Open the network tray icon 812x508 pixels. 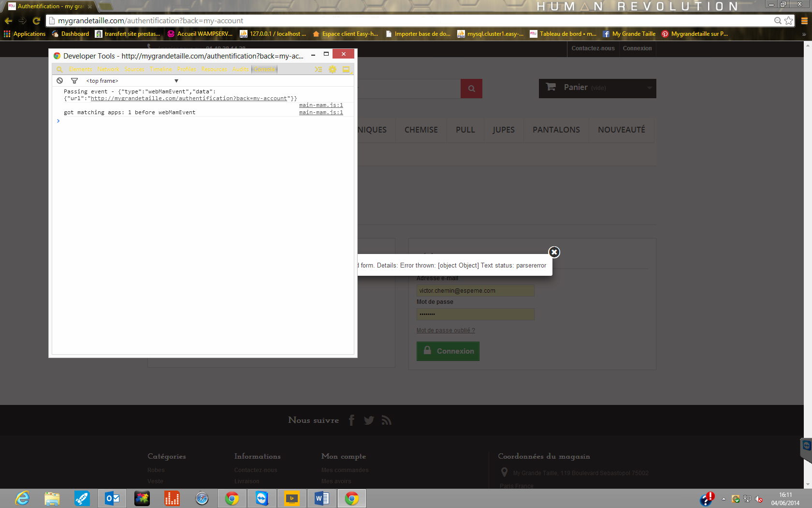[747, 499]
